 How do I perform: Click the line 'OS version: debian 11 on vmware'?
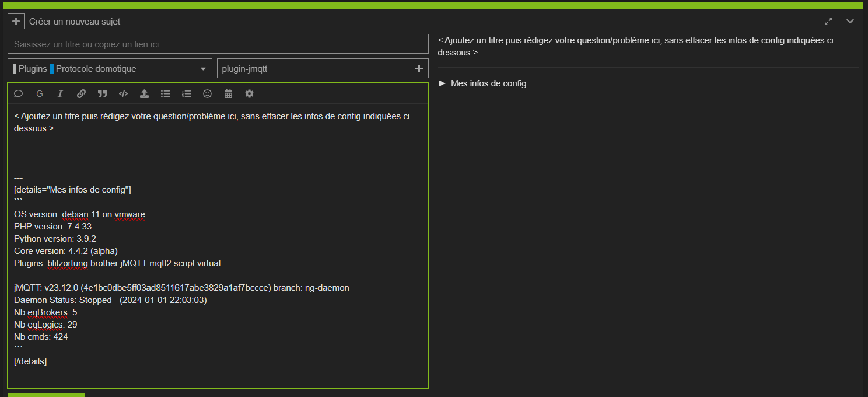79,214
